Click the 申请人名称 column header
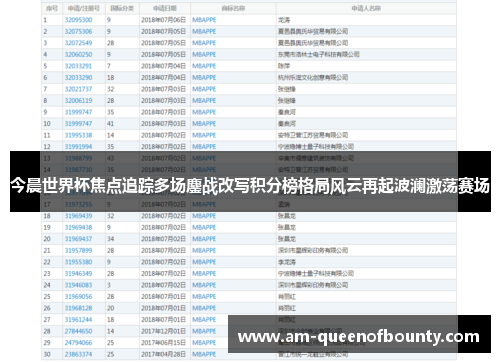This screenshot has width=500, height=362. pos(366,8)
